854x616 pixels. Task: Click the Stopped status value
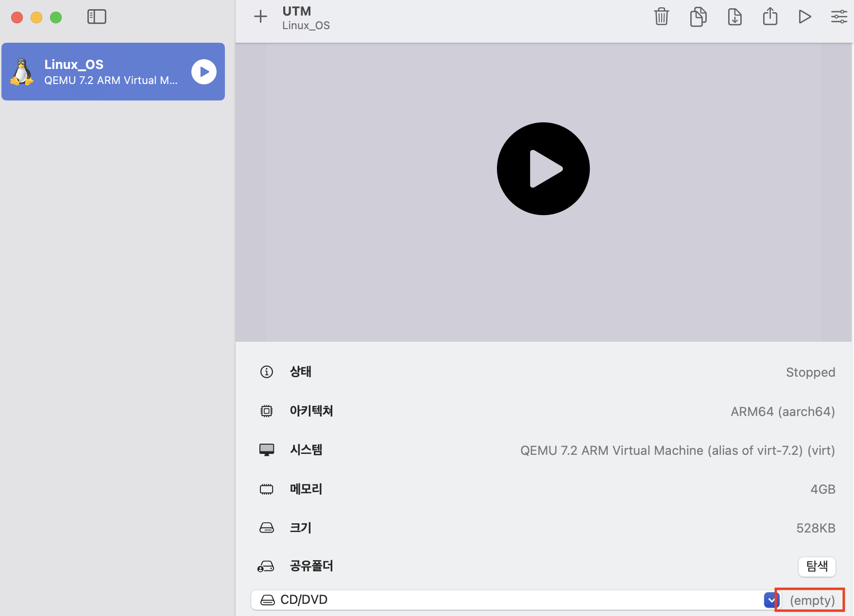811,372
